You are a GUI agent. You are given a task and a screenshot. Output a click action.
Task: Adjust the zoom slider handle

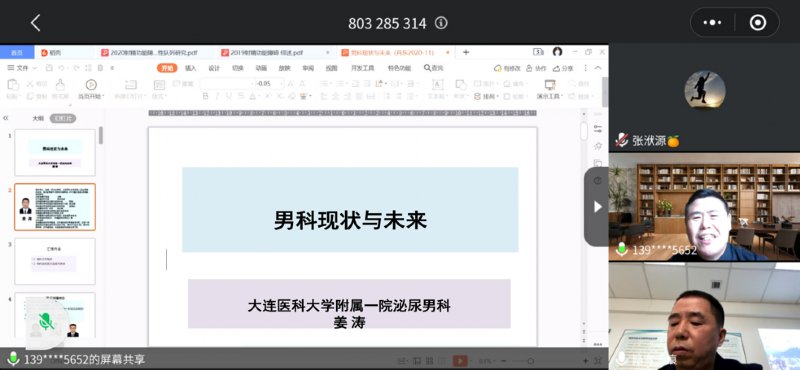pyautogui.click(x=531, y=361)
